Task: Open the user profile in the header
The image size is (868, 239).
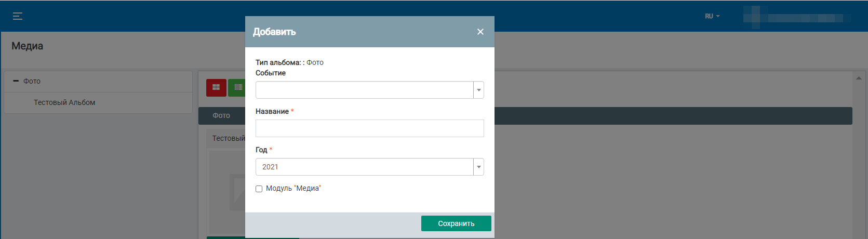Action: 795,17
